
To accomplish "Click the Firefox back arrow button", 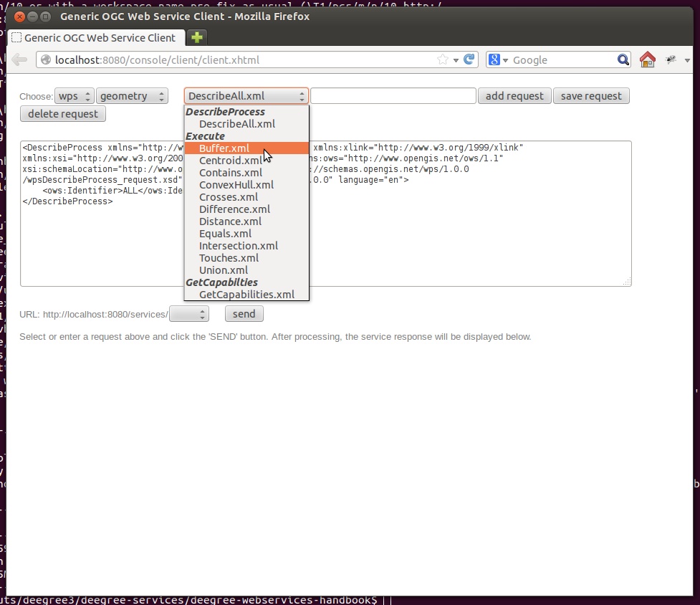I will pyautogui.click(x=19, y=59).
